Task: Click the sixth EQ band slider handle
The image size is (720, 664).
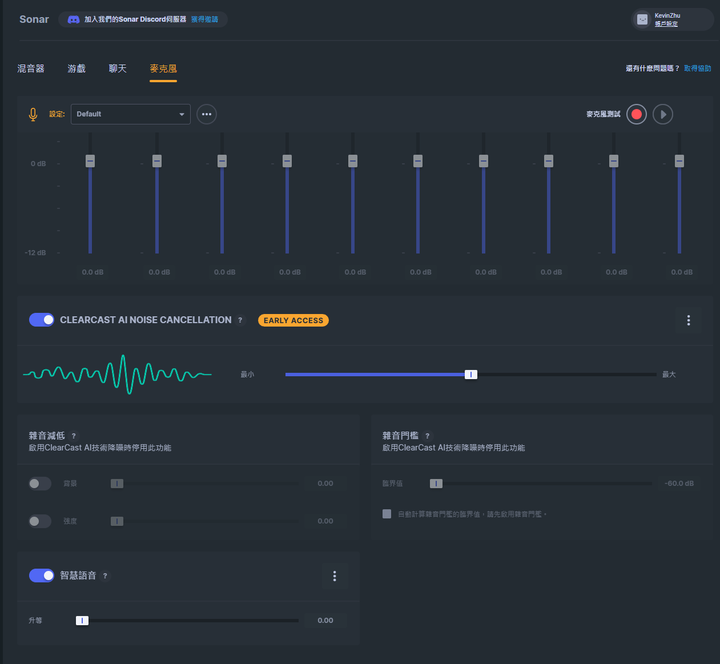Action: pyautogui.click(x=418, y=161)
